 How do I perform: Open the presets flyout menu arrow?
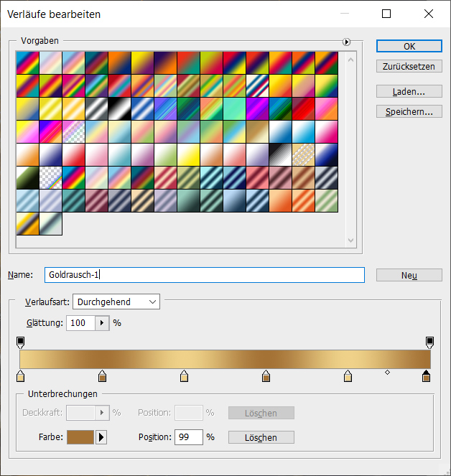click(347, 42)
